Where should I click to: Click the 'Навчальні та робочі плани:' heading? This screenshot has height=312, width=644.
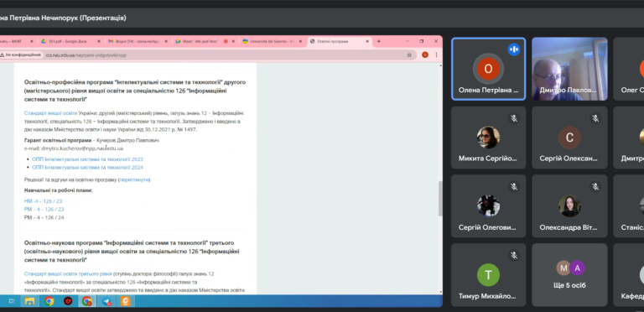[59, 190]
